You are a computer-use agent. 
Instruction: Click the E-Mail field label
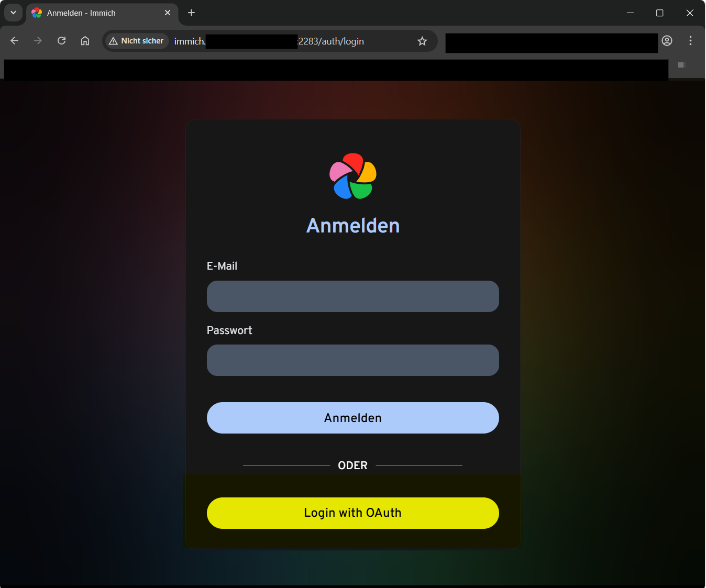point(222,266)
